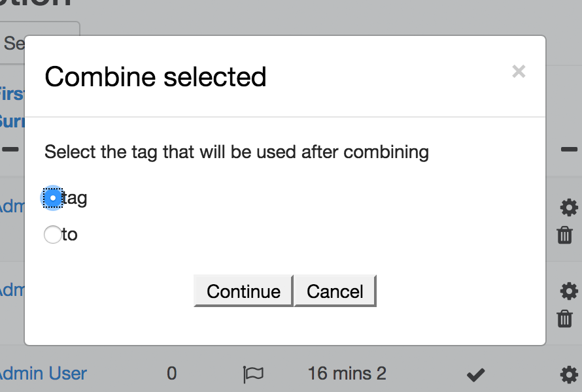
Task: Confirm combining with the Continue button
Action: coord(243,291)
